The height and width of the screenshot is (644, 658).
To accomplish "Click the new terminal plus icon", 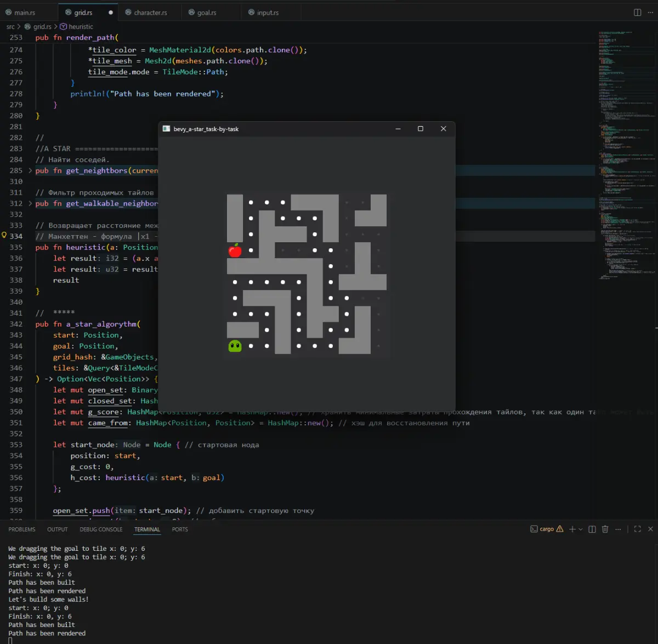I will click(572, 529).
